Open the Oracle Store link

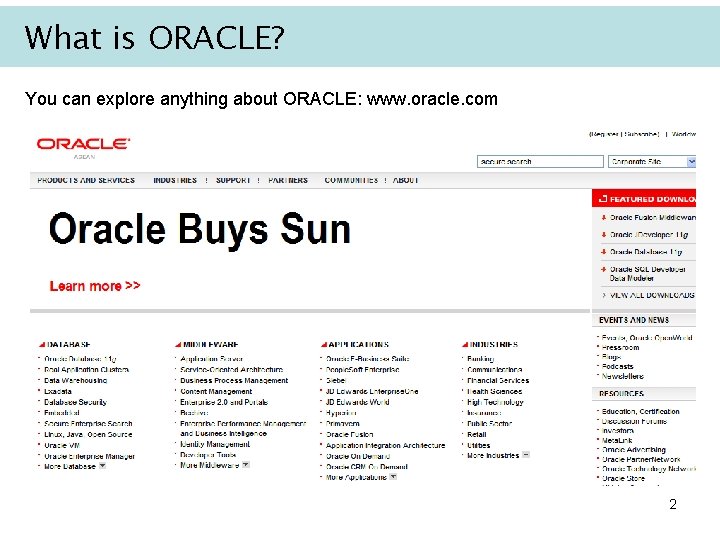pos(623,478)
